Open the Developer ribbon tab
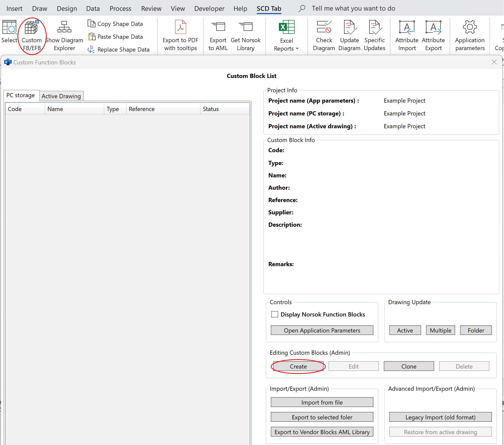This screenshot has height=445, width=504. pos(209,8)
